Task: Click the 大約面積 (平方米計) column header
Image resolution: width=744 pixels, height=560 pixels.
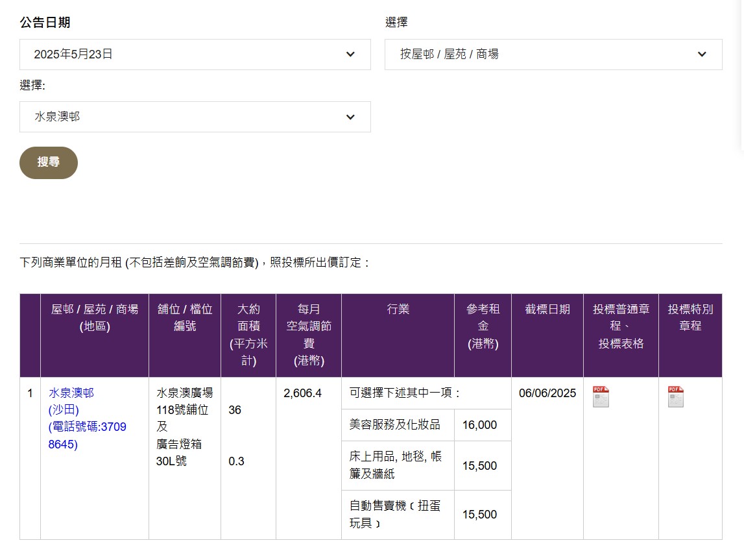Action: pos(248,335)
